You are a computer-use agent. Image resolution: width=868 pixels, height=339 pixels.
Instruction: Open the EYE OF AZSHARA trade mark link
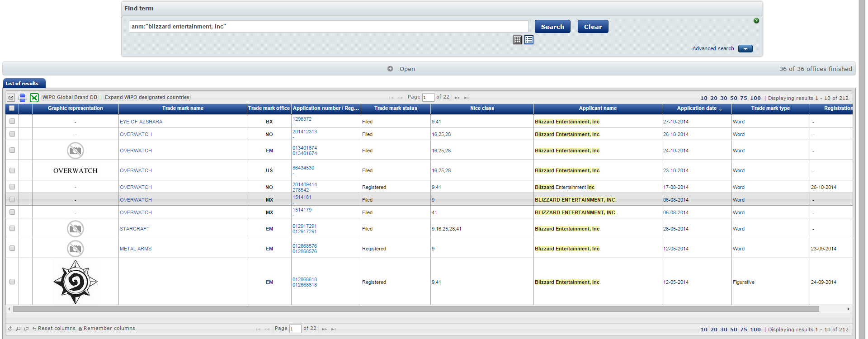[141, 122]
